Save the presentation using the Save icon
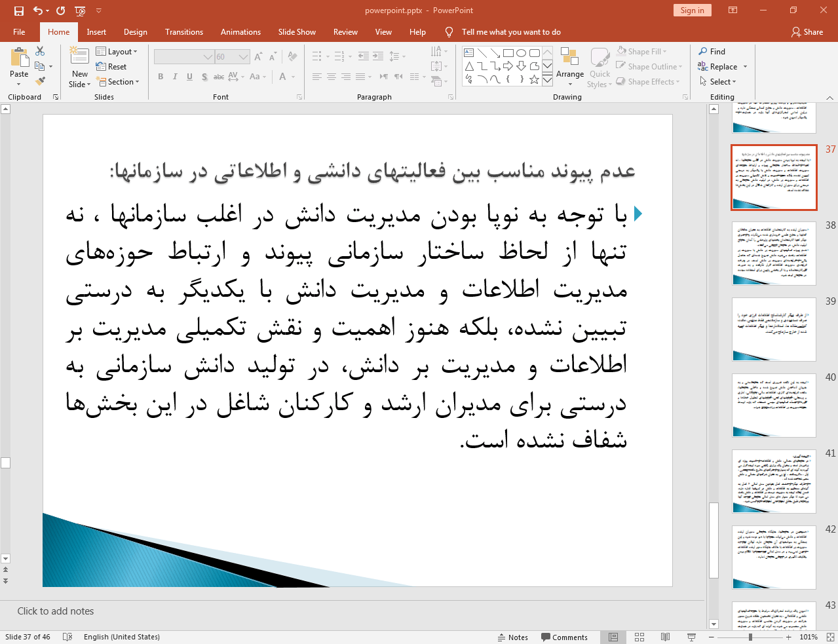The height and width of the screenshot is (644, 838). click(18, 10)
